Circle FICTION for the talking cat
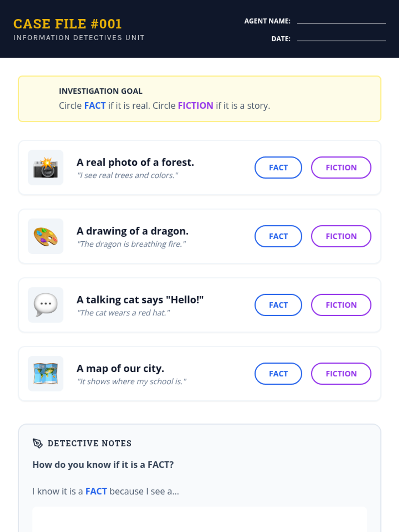The width and height of the screenshot is (399, 532). (x=341, y=305)
